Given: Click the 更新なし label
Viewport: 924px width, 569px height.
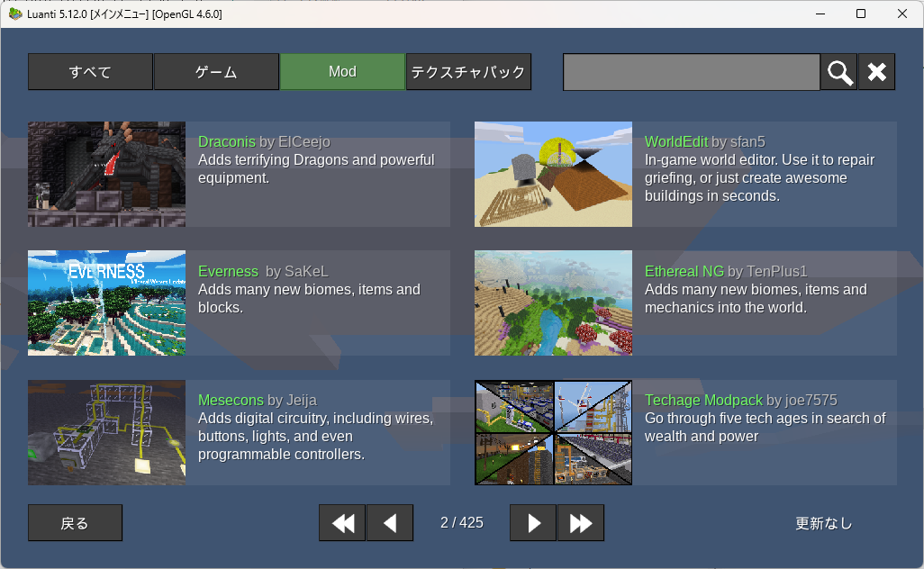Looking at the screenshot, I should point(823,523).
